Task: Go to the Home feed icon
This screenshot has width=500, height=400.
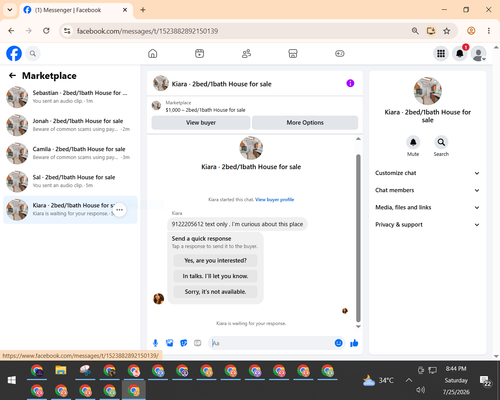Action: pos(153,53)
